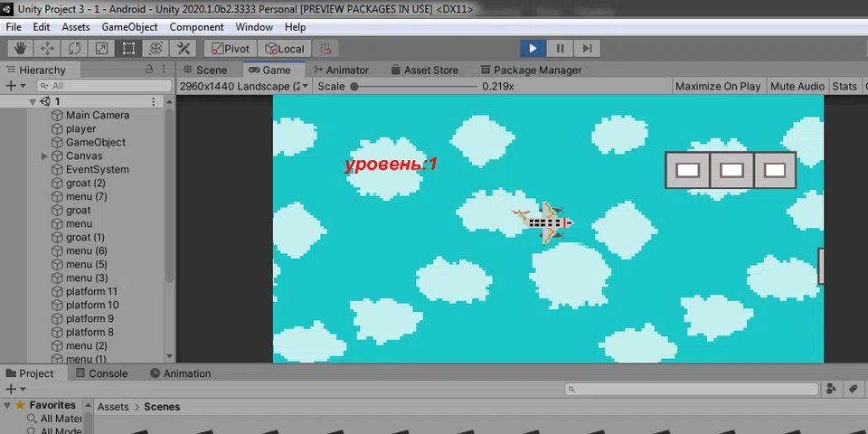
Task: Lock the Hierarchy panel
Action: point(149,70)
